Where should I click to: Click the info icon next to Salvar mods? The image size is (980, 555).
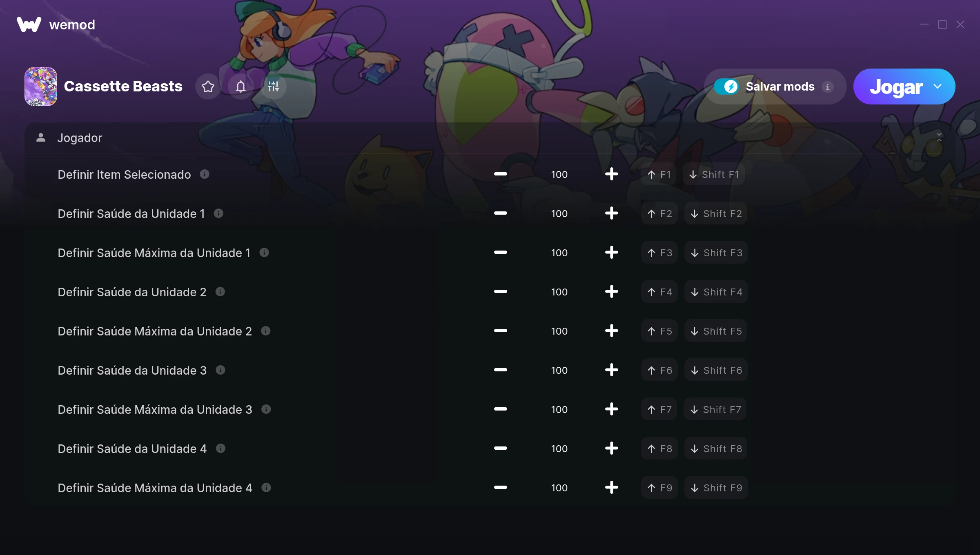(828, 87)
